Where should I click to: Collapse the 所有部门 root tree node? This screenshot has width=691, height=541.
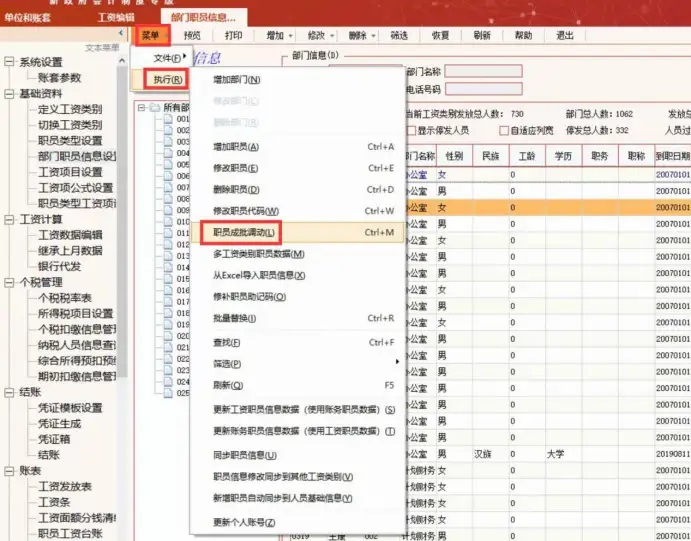pyautogui.click(x=141, y=107)
